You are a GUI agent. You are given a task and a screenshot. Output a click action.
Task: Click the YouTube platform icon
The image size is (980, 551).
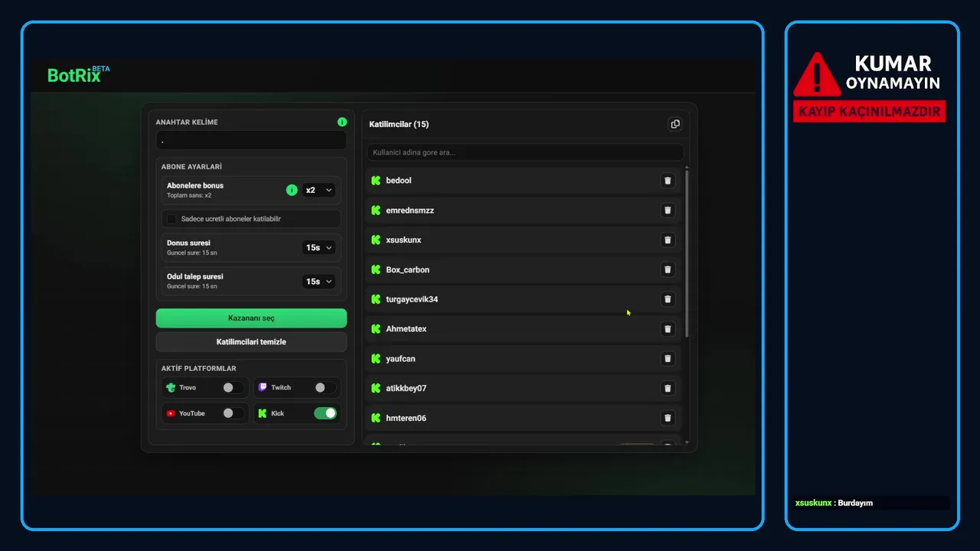(171, 413)
